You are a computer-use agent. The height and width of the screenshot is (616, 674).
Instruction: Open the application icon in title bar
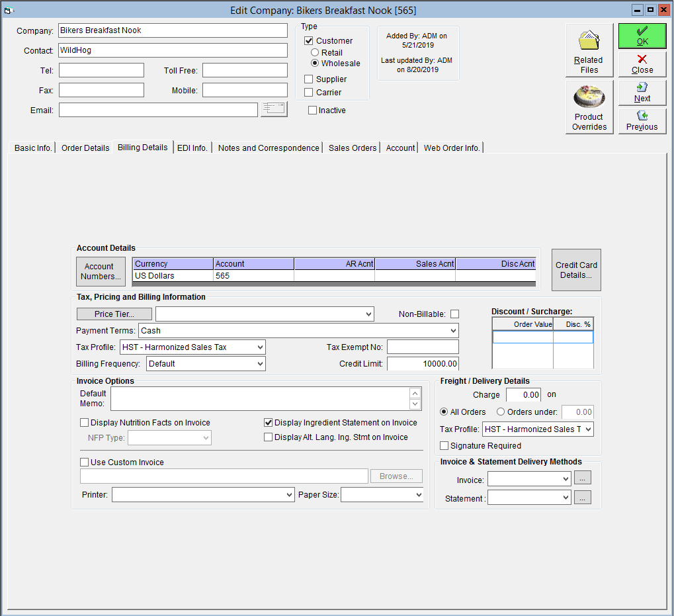coord(8,11)
